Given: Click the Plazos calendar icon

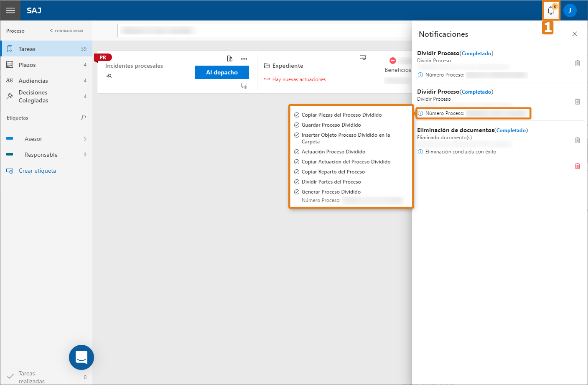Looking at the screenshot, I should (x=10, y=65).
